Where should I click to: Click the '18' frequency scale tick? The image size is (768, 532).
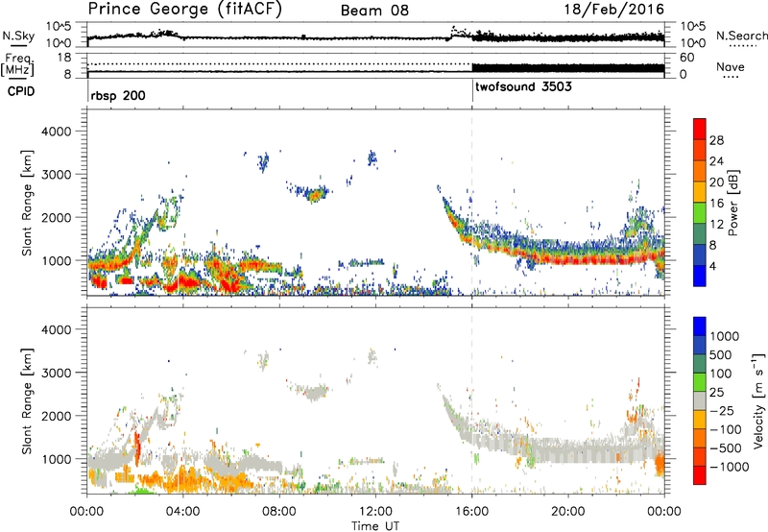click(64, 58)
